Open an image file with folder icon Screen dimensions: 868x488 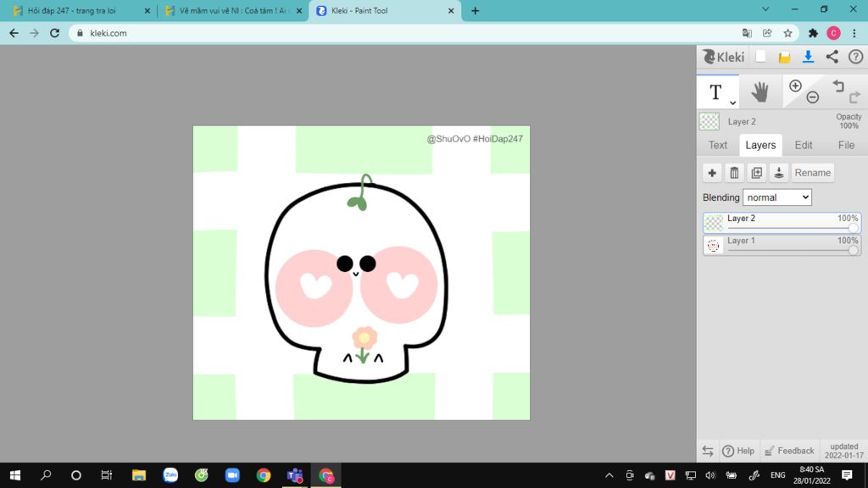784,57
